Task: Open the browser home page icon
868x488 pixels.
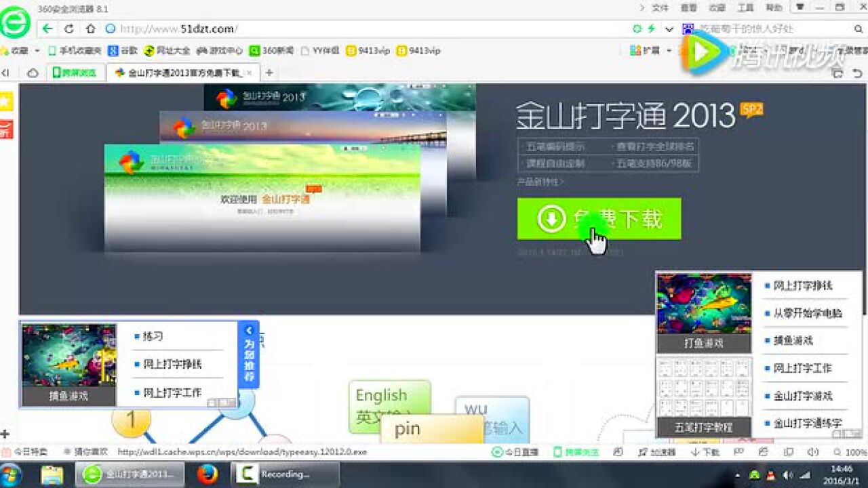Action: pyautogui.click(x=90, y=28)
